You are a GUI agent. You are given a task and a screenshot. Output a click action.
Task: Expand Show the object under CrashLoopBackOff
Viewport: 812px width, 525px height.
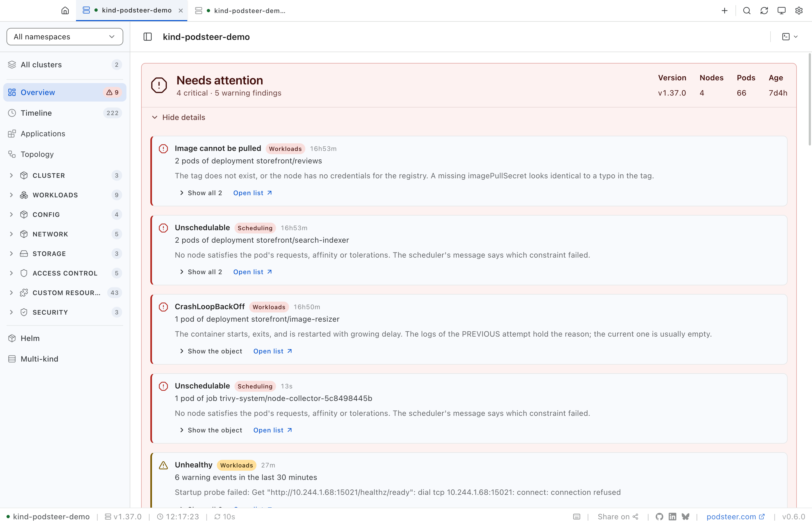211,351
